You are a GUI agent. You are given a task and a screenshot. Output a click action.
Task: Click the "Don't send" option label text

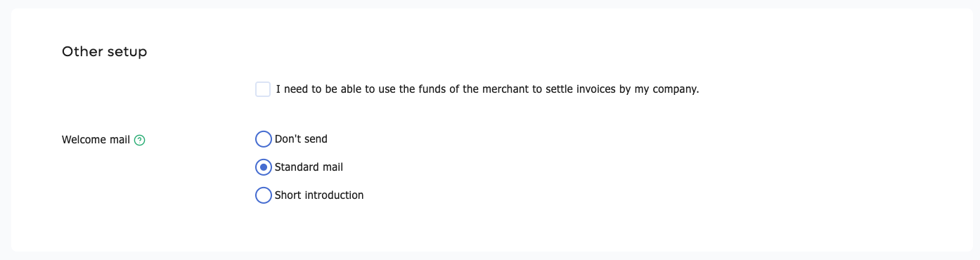tap(301, 139)
